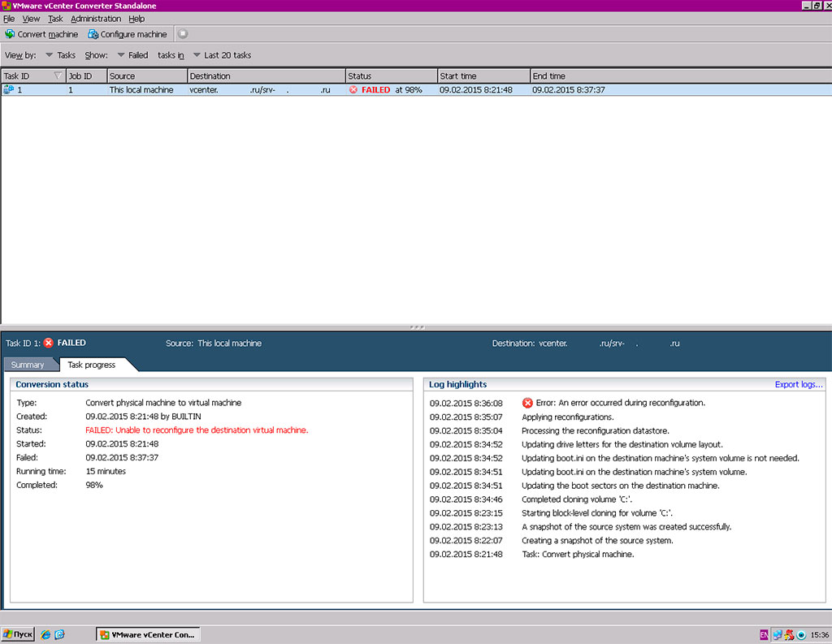Click the grayed-out stop task toolbar icon
Screen dimensions: 832x644
pos(183,34)
